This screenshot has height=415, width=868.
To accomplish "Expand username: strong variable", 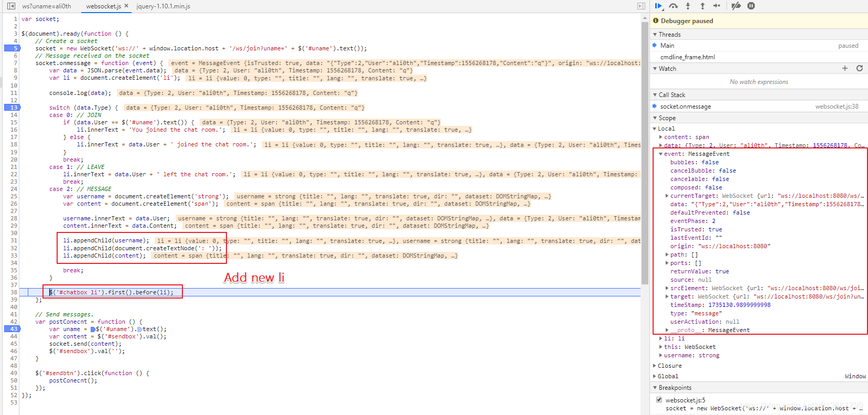I will tap(661, 355).
